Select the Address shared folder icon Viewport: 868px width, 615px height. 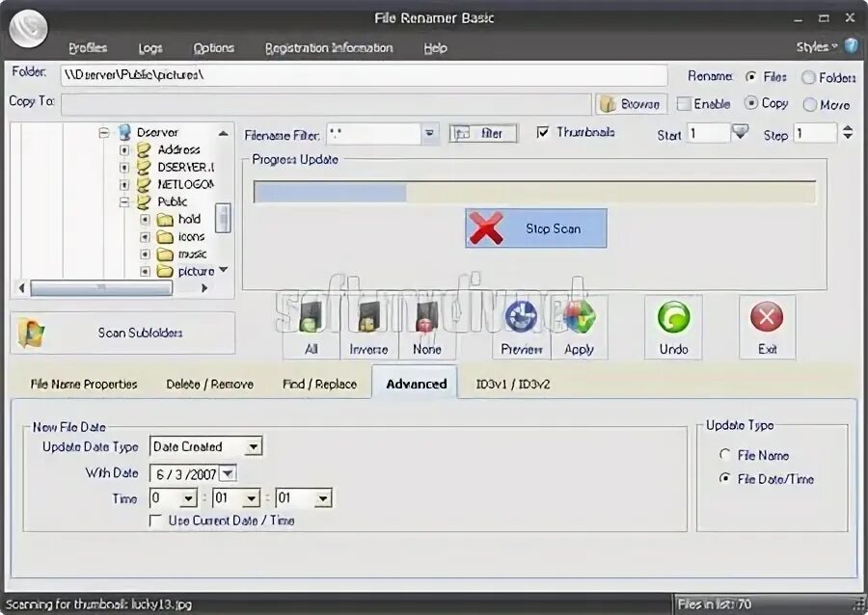click(x=144, y=149)
